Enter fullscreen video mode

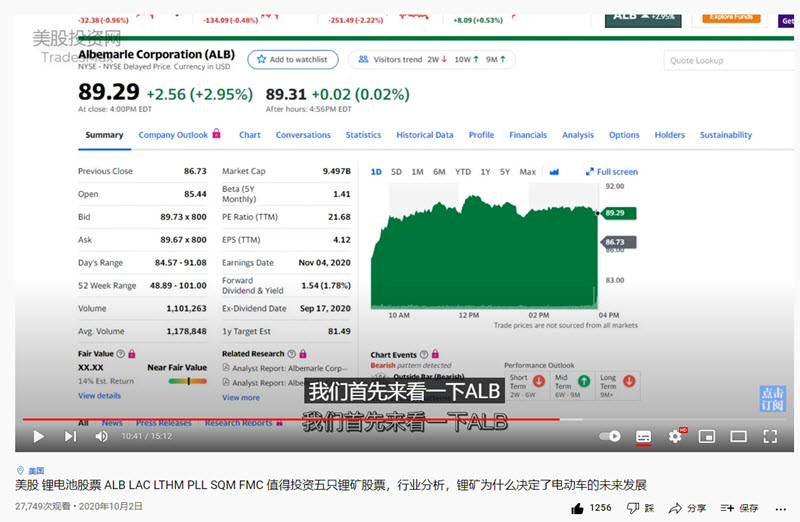click(770, 436)
